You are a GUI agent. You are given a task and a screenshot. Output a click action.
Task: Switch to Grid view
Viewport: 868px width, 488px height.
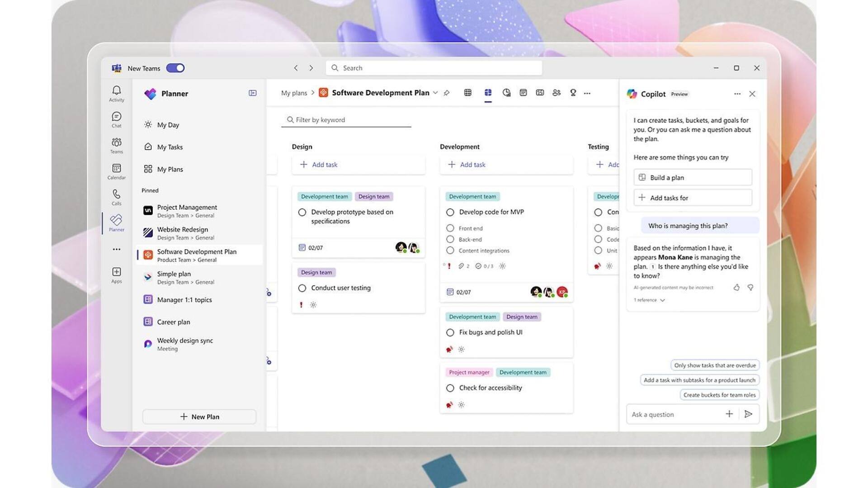tap(468, 93)
